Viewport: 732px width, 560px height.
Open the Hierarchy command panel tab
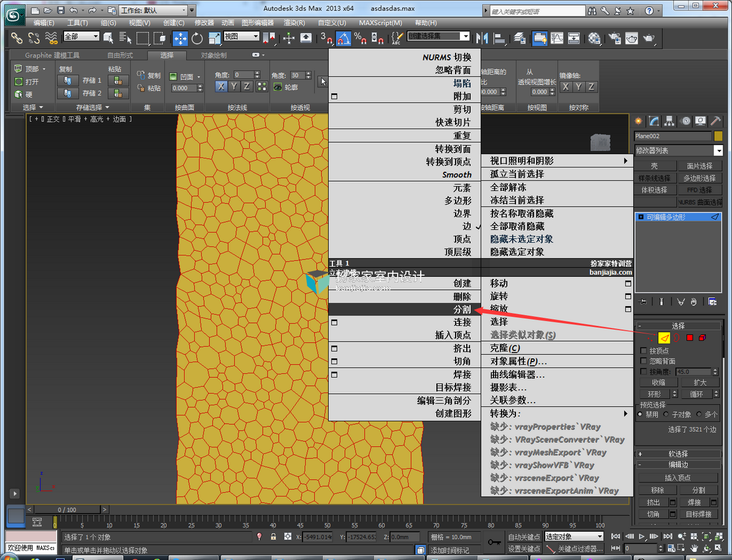(x=670, y=121)
